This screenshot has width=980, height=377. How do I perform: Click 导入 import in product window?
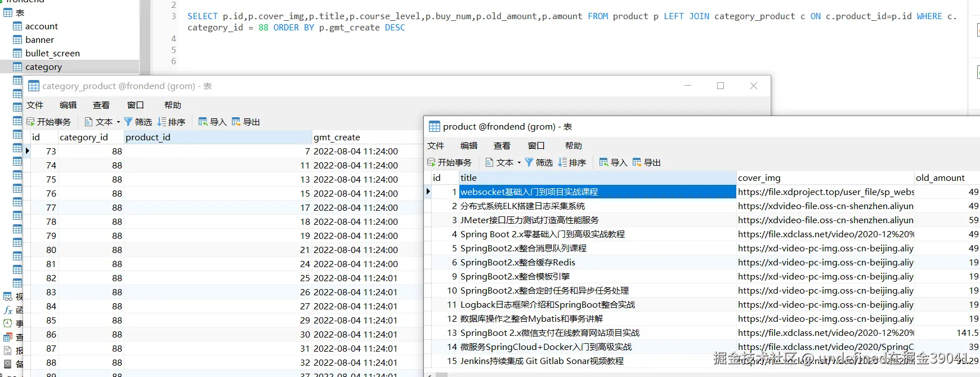point(614,162)
